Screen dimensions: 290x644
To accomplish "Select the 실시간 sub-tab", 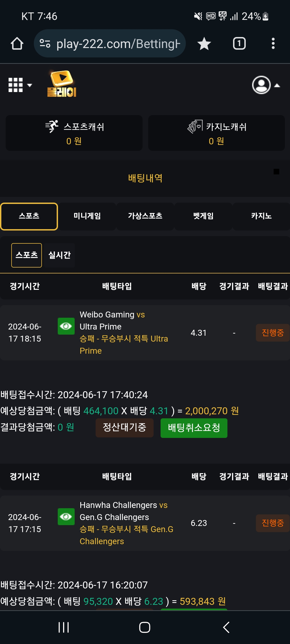I will [59, 255].
